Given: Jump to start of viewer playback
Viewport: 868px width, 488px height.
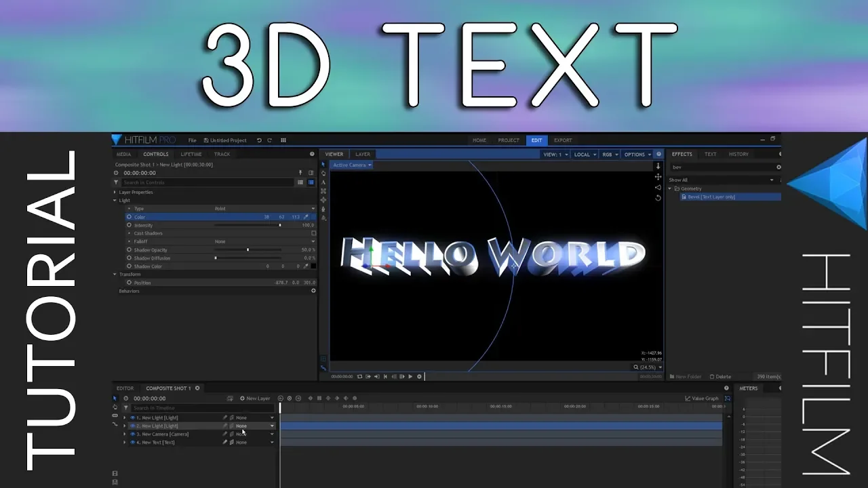Looking at the screenshot, I should coord(385,376).
